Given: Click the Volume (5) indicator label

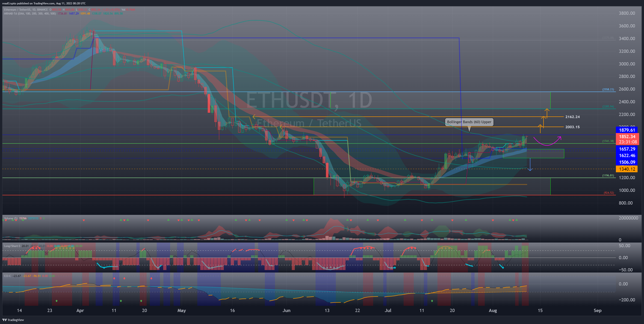Looking at the screenshot, I should tap(11, 218).
